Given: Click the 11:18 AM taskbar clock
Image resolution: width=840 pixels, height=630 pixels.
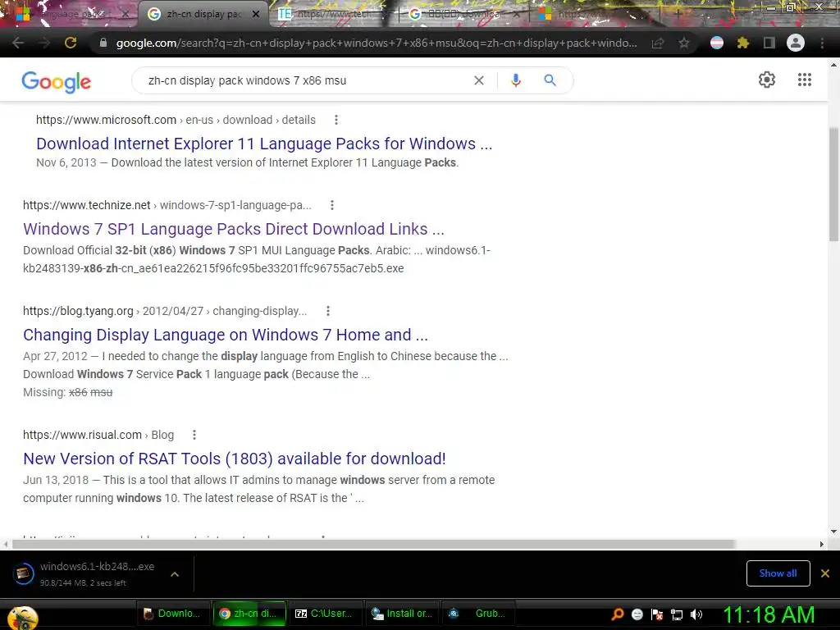Looking at the screenshot, I should [769, 614].
